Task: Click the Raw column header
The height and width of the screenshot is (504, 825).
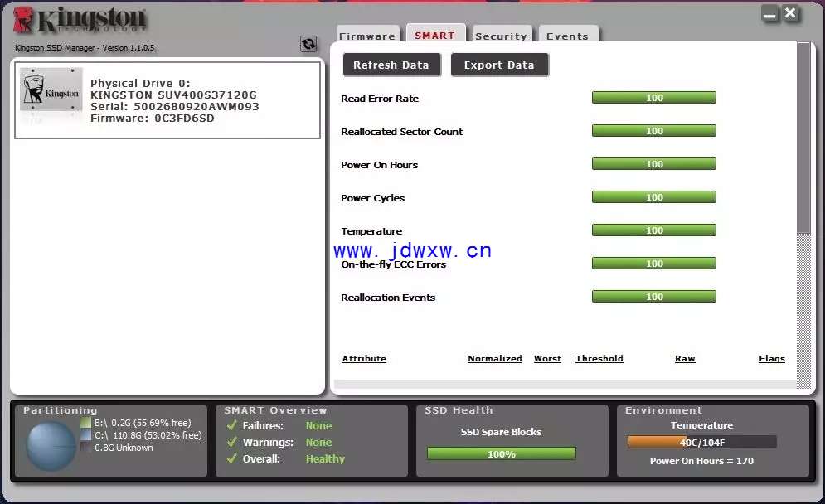Action: coord(685,358)
